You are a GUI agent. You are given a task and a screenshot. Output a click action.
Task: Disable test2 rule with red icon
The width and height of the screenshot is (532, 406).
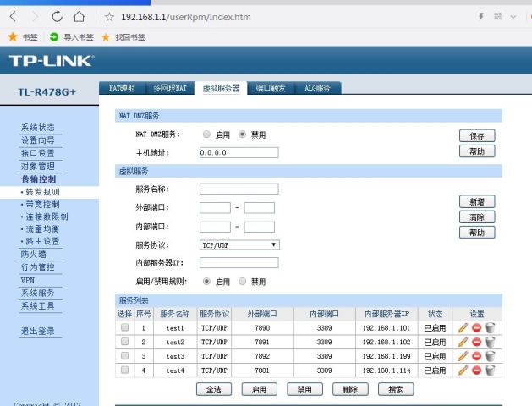pos(477,342)
